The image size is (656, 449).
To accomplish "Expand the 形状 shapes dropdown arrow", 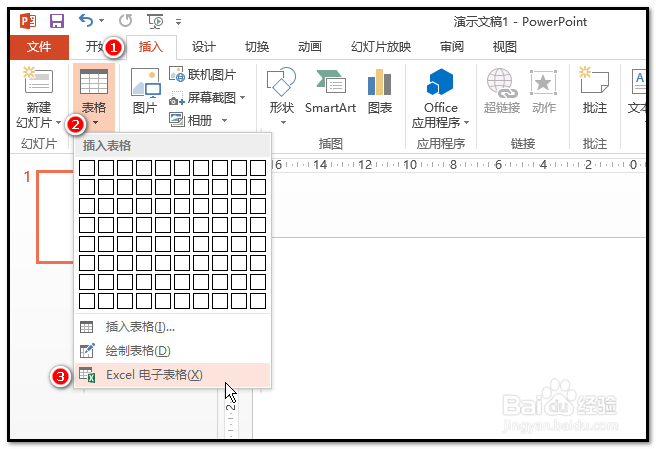I will coord(283,123).
